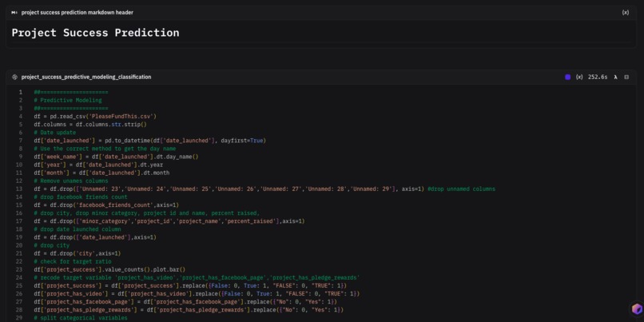Click the Python icon of the classification cell
The image size is (644, 322).
tap(14, 77)
